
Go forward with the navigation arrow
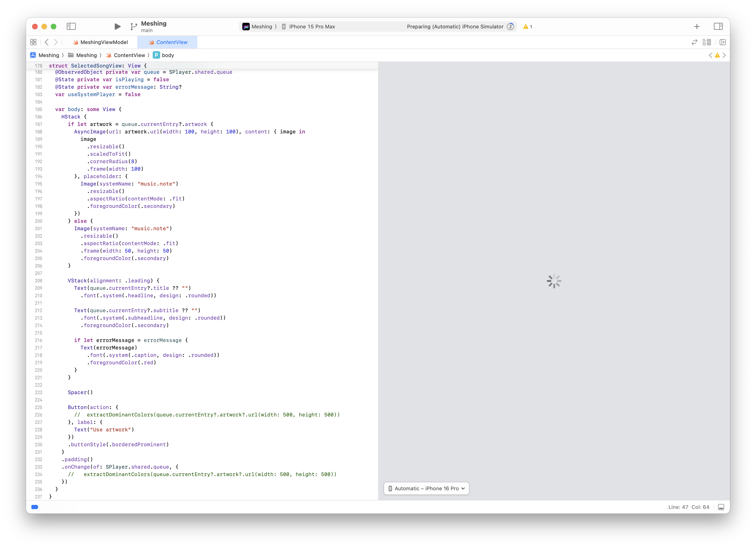point(56,42)
